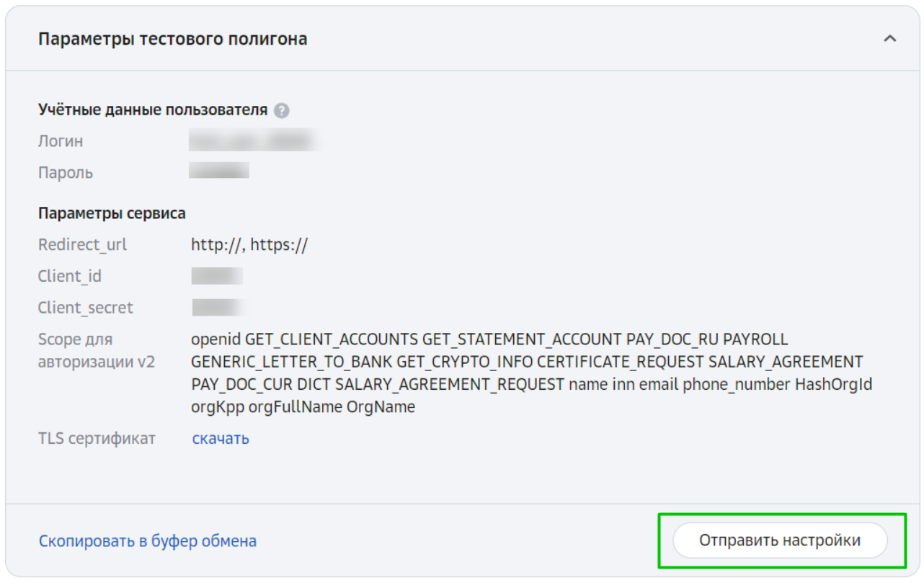Screen dimensions: 924x583
Task: Click the Параметры сервиса heading
Action: (112, 213)
